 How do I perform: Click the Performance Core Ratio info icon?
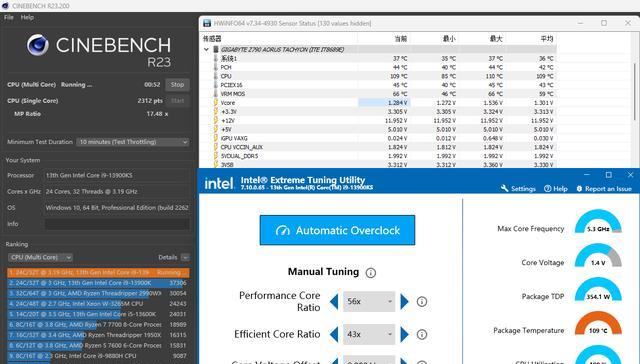(422, 302)
